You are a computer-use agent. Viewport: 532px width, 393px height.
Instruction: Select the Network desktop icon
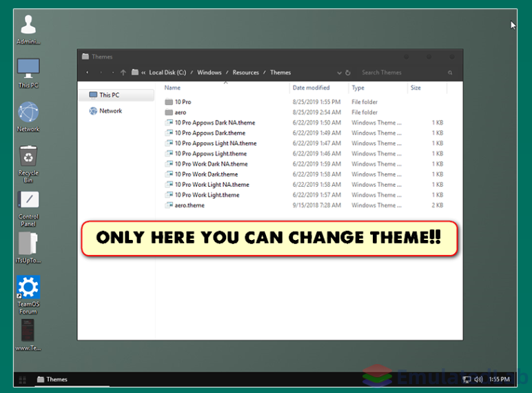coord(28,117)
